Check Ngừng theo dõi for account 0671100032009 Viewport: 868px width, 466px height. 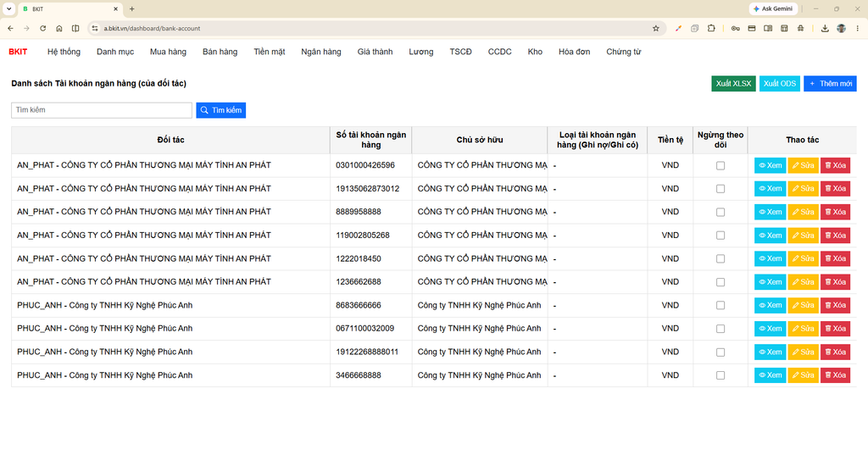pyautogui.click(x=721, y=329)
